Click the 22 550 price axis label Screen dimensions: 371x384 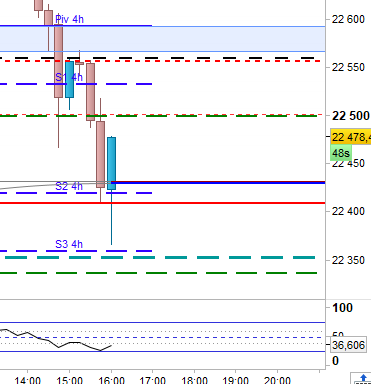348,67
